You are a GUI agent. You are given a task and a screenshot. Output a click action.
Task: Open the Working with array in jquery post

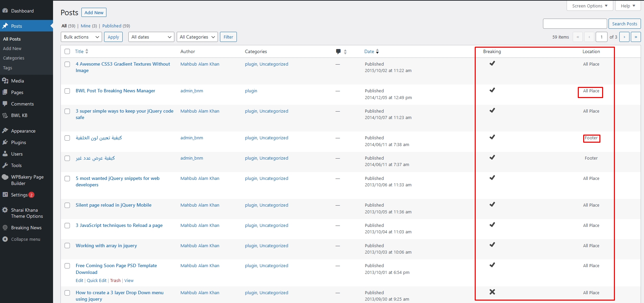pos(106,246)
